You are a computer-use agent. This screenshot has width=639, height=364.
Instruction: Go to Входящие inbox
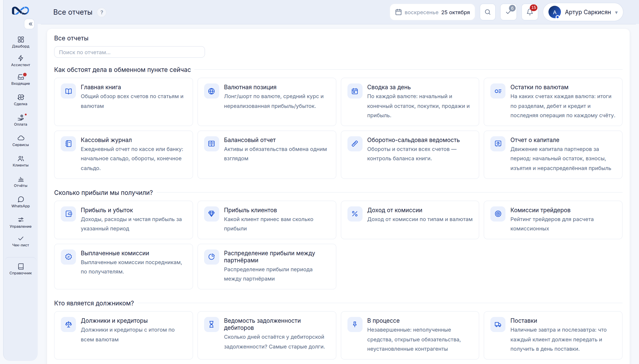click(x=21, y=79)
